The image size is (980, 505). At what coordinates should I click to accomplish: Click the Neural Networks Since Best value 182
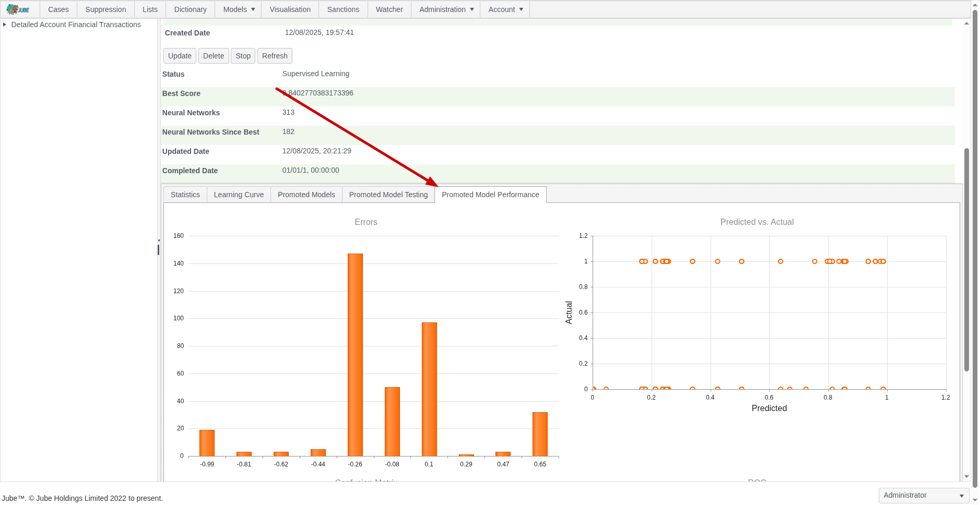click(288, 131)
